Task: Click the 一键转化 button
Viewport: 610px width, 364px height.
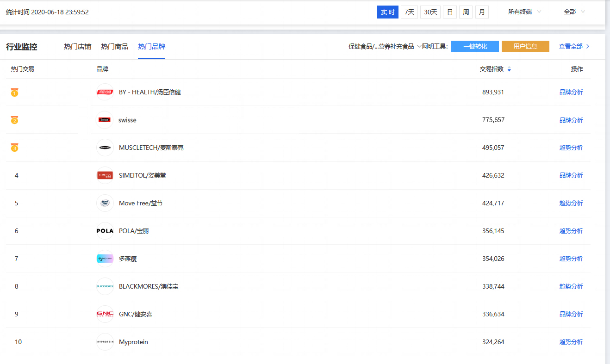Action: tap(475, 46)
